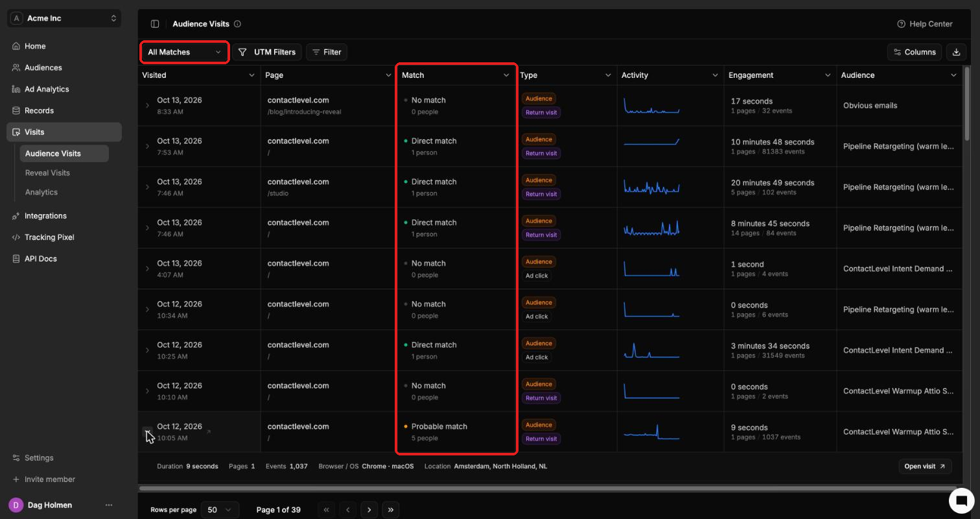Screen dimensions: 980x519
Task: Expand the Oct 13 8:33 AM visit row
Action: click(147, 105)
